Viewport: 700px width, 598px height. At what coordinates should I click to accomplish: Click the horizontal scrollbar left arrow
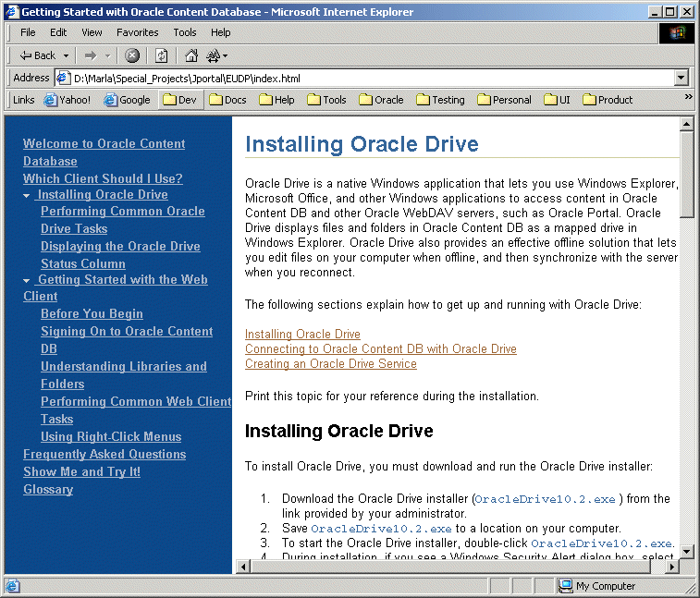pos(243,567)
